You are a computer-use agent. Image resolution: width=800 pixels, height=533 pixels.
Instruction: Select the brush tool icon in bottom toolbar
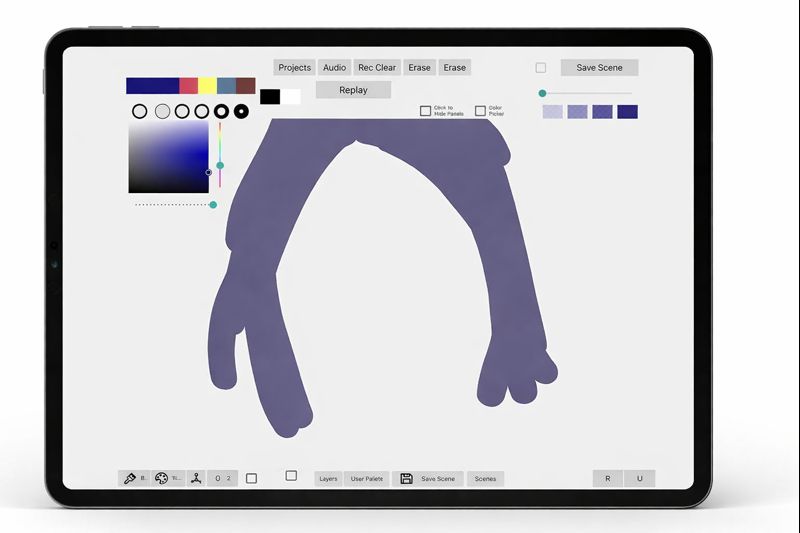tap(130, 479)
